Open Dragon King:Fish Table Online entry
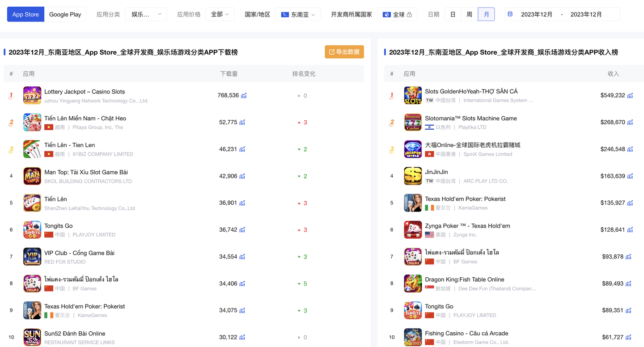 (x=465, y=279)
